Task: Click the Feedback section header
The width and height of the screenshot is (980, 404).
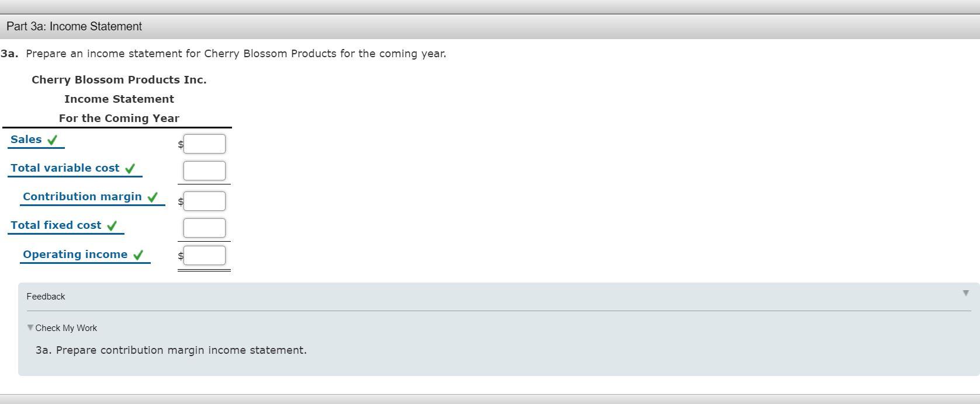Action: pyautogui.click(x=46, y=296)
